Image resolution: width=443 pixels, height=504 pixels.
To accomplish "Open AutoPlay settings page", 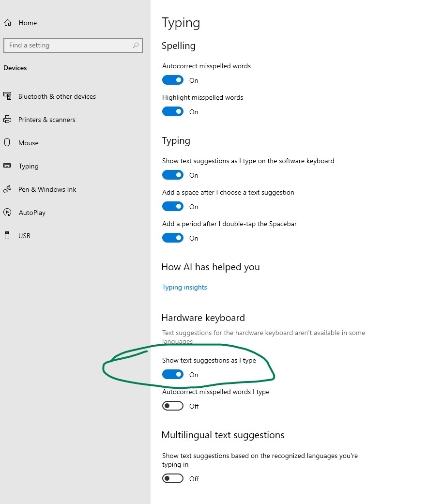I will coord(32,213).
